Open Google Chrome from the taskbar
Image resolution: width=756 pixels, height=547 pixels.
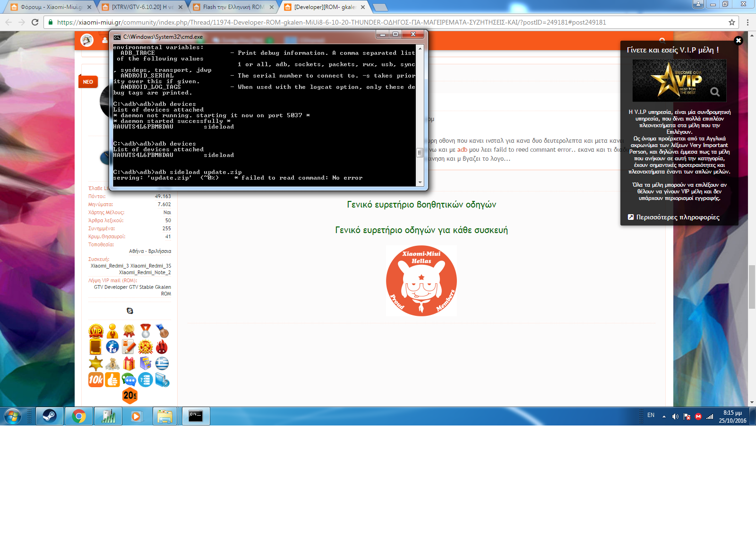[x=79, y=416]
